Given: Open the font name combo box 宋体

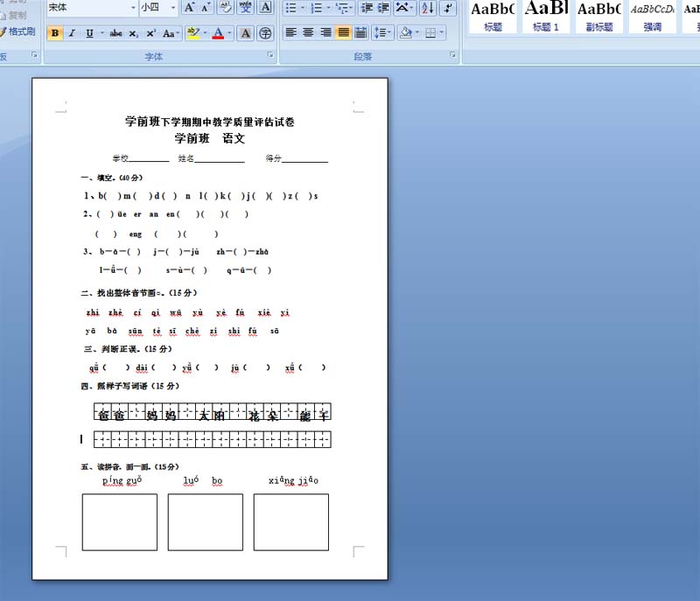Looking at the screenshot, I should [x=92, y=7].
